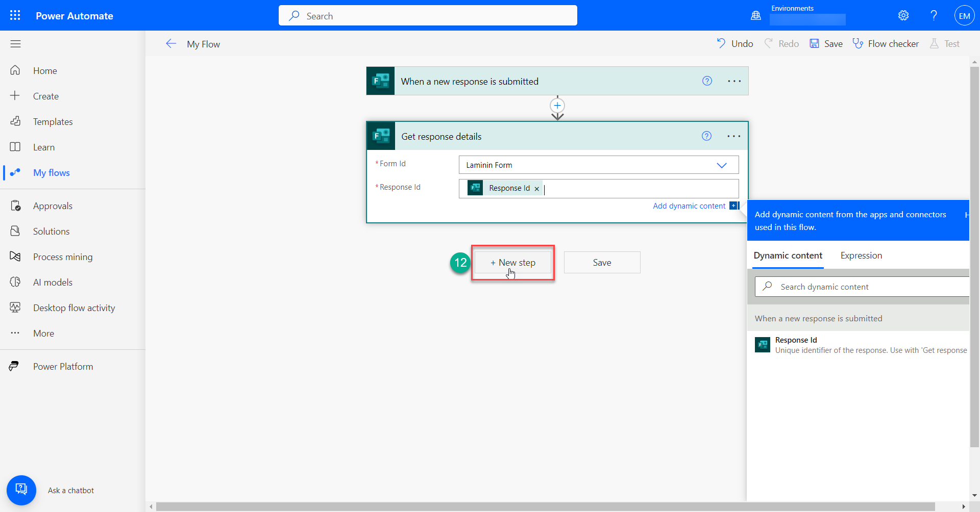
Task: Click the Process mining icon
Action: 15,257
